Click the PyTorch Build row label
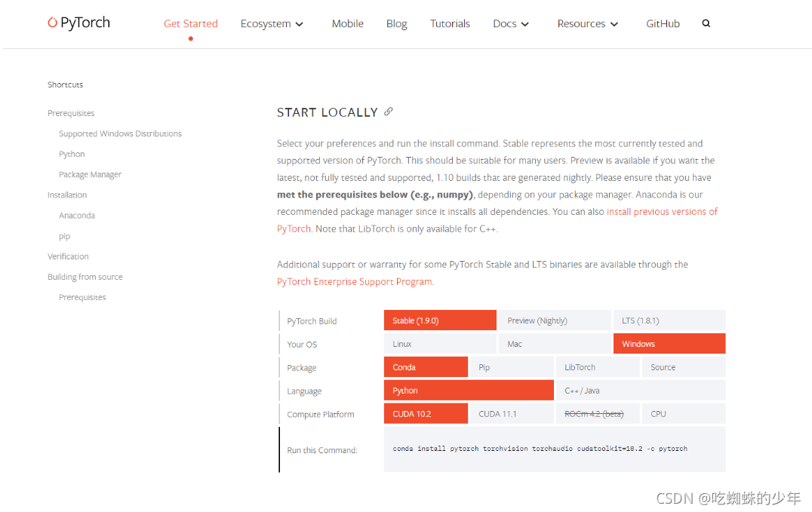812x512 pixels. [x=312, y=321]
